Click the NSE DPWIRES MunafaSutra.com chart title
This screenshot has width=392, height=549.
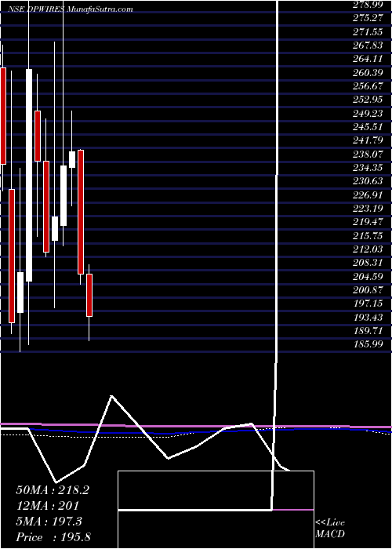click(70, 9)
